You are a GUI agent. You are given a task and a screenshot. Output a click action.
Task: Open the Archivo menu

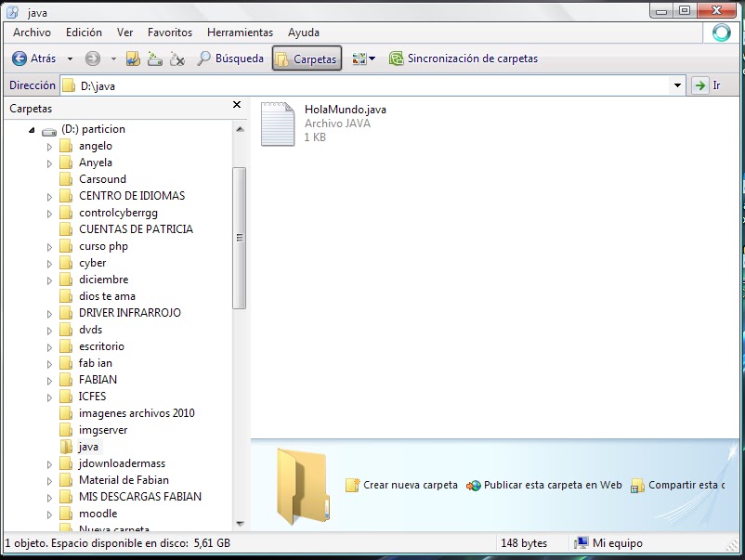click(32, 33)
